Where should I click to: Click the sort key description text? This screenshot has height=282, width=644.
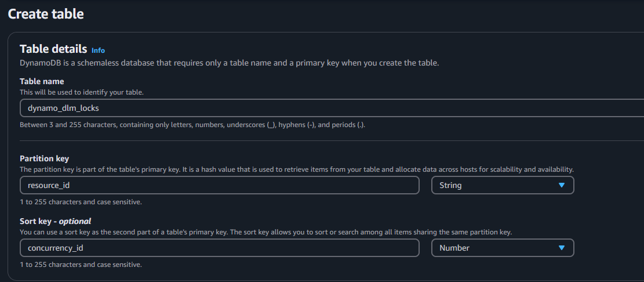[265, 232]
